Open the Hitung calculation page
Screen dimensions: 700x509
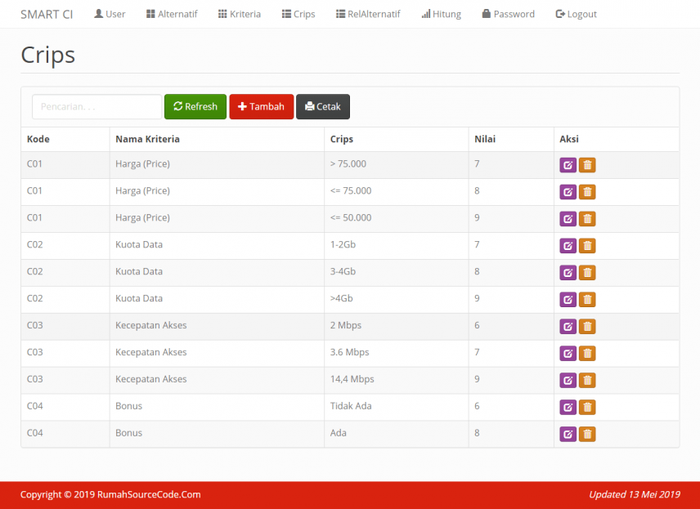441,14
